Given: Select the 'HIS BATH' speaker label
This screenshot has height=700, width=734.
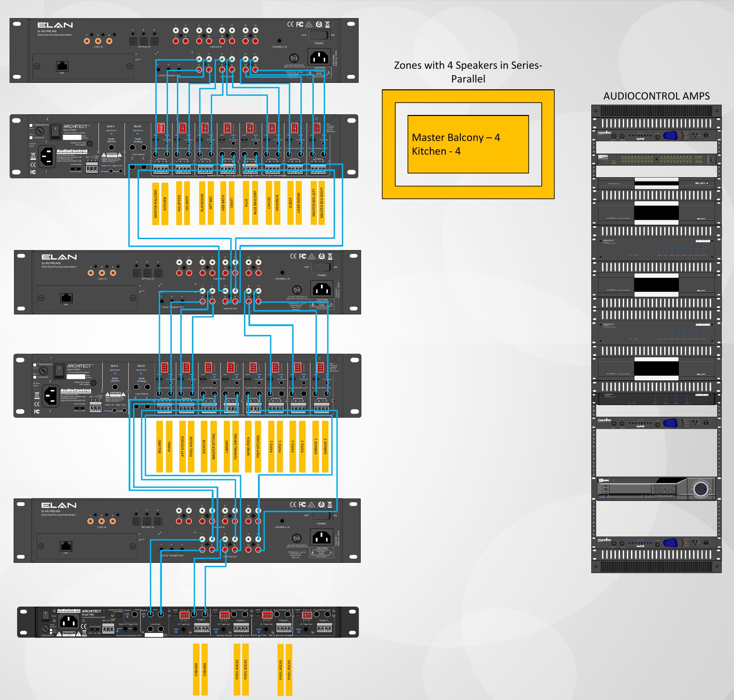Looking at the screenshot, I should point(187,203).
